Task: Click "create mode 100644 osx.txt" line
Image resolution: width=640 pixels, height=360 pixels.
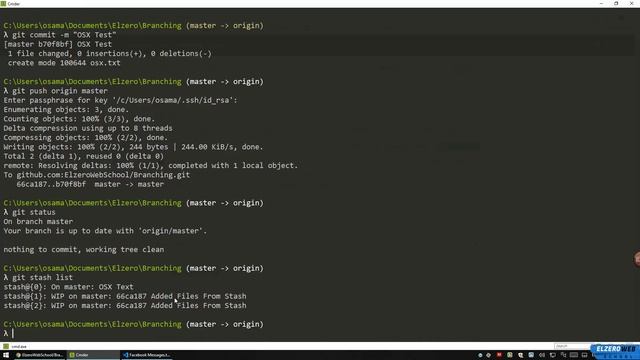Action: (x=64, y=63)
